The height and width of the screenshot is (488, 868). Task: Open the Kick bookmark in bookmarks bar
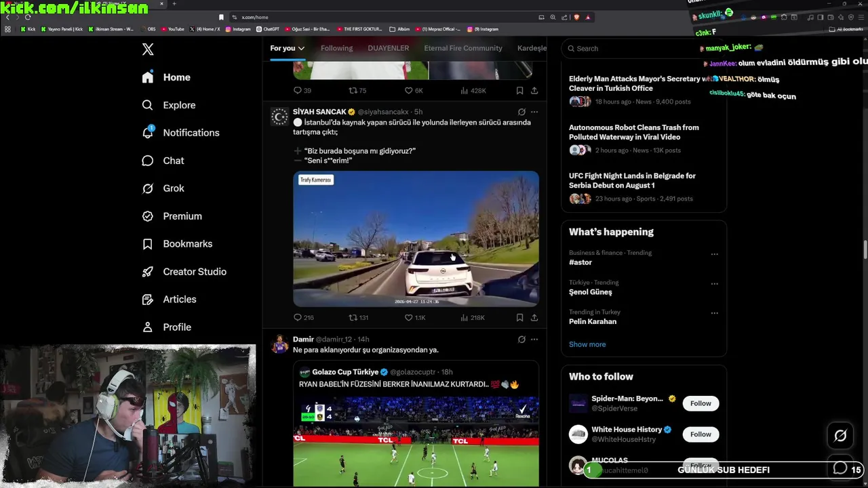tap(28, 29)
